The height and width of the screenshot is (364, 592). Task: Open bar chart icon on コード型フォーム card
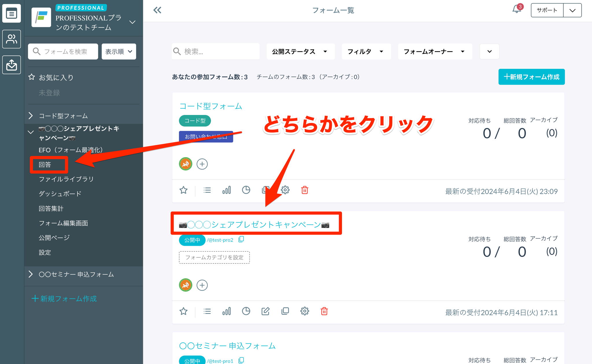pos(226,190)
